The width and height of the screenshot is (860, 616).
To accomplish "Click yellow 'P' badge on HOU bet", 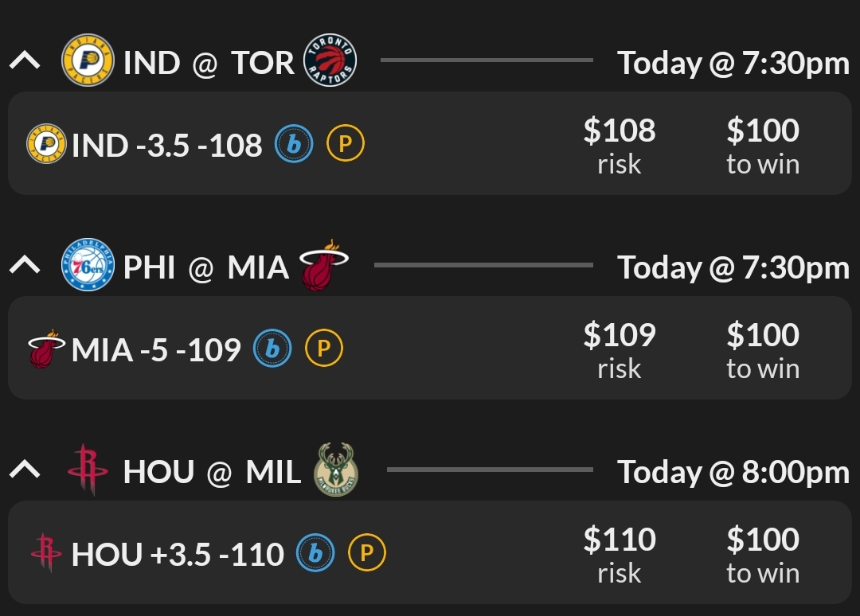I will (367, 555).
